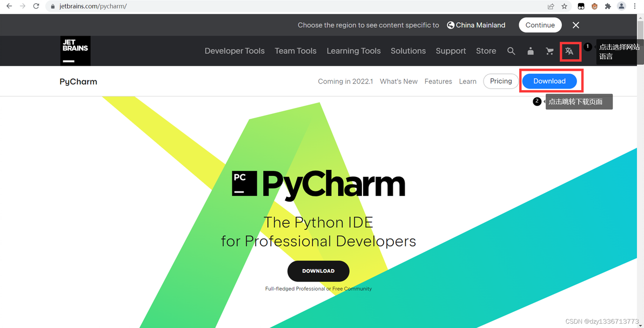Open Coming in 2022.1 link
644x328 pixels.
click(345, 81)
